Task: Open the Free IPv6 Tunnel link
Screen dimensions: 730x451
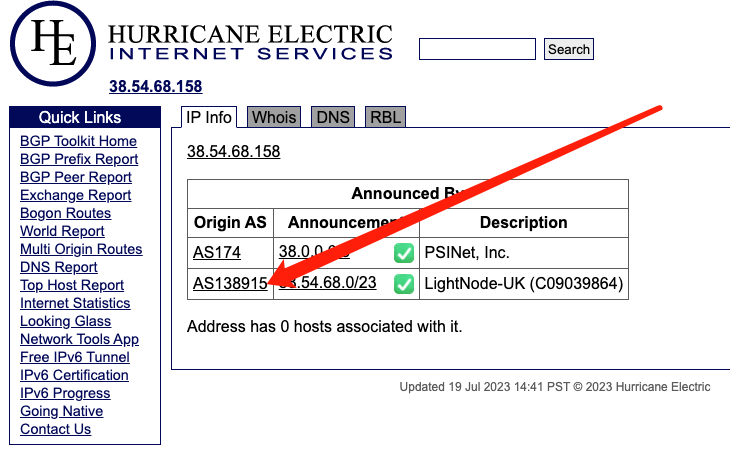Action: tap(75, 357)
